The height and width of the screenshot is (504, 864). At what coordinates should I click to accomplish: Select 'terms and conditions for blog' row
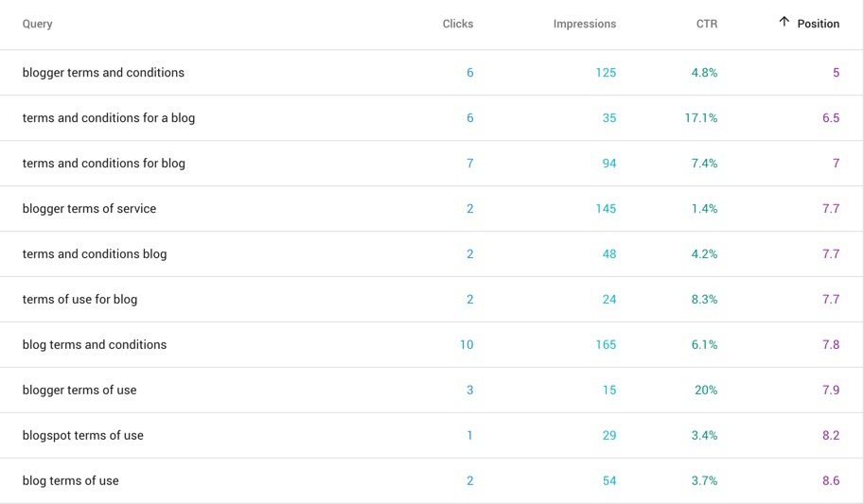(x=432, y=163)
